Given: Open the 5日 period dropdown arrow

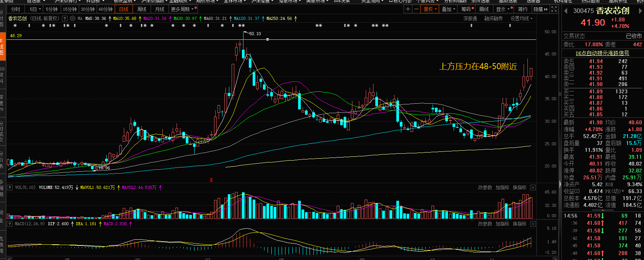Looking at the screenshot, I should [x=40, y=9].
